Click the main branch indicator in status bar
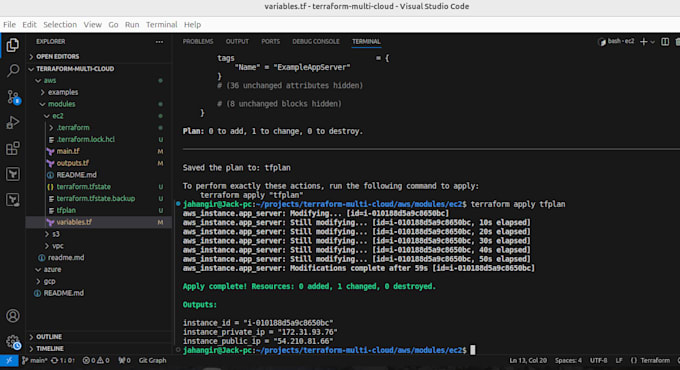Viewport: 680px width, 370px height. point(34,360)
